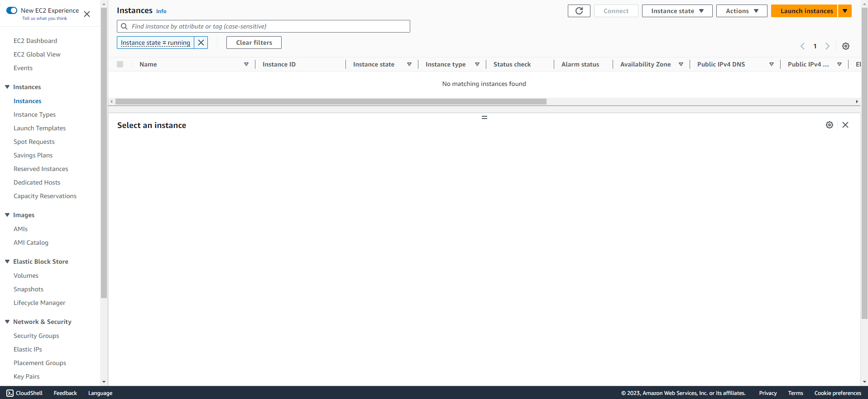Collapse the Instances sidebar section

7,87
